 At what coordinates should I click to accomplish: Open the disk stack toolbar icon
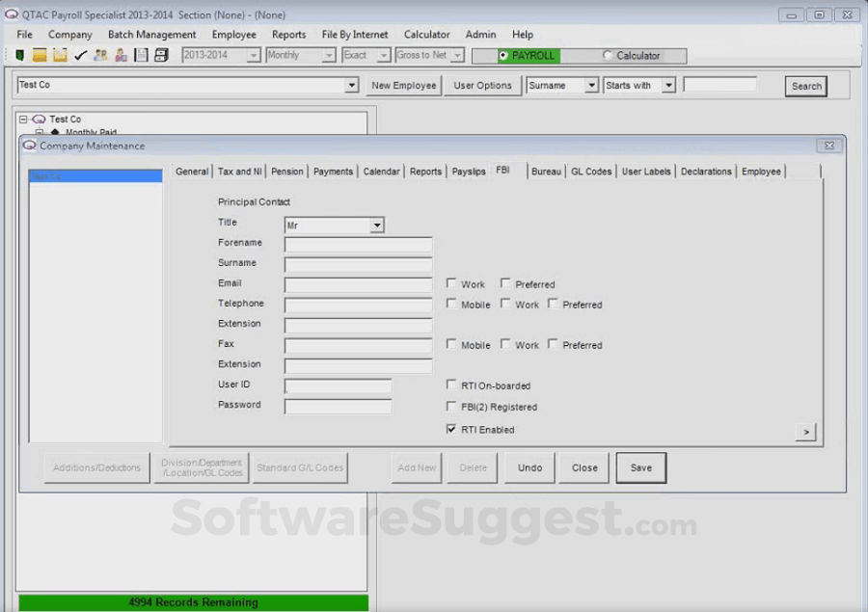[x=161, y=55]
